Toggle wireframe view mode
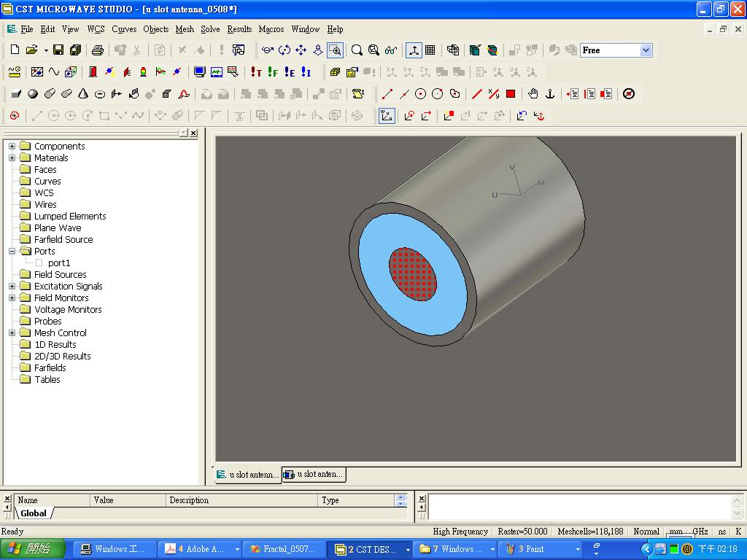The width and height of the screenshot is (747, 560). (453, 50)
